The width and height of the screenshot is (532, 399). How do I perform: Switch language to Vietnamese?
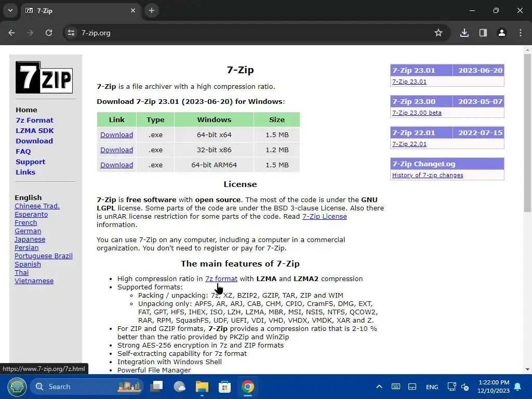[x=34, y=281]
